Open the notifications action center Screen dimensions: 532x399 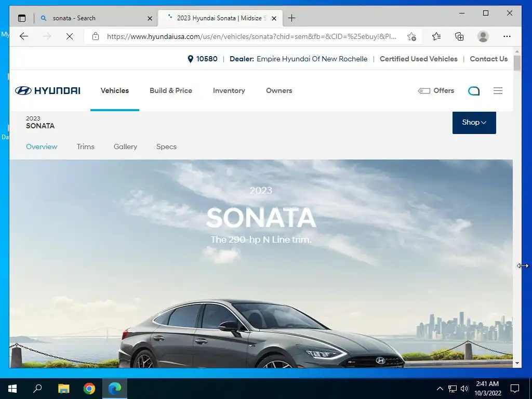[515, 389]
